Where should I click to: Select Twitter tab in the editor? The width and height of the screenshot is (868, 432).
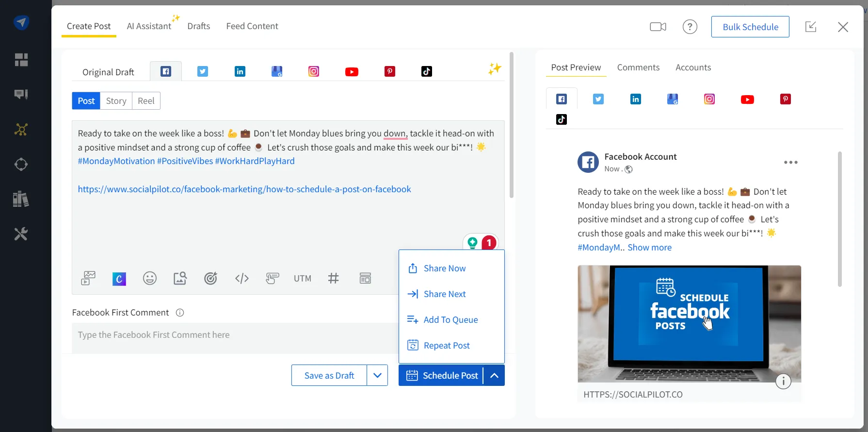pyautogui.click(x=203, y=71)
